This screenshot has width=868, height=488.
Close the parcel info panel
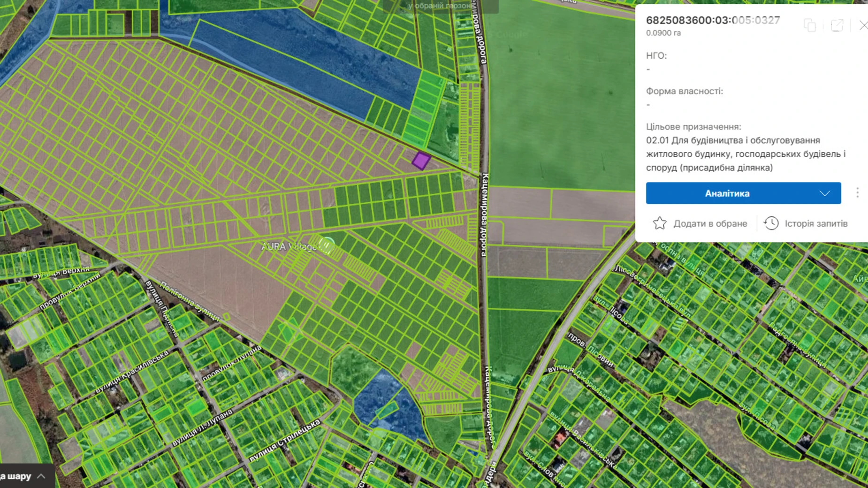(x=863, y=25)
